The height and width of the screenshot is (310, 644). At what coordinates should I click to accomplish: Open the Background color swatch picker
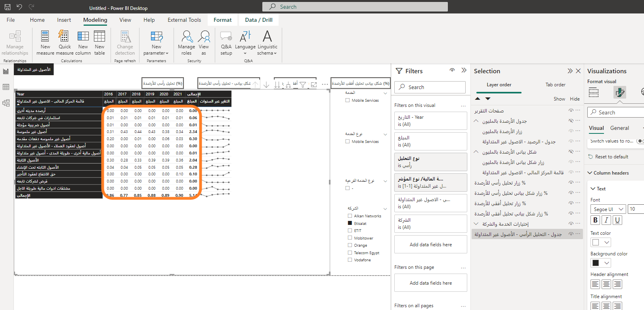point(600,263)
